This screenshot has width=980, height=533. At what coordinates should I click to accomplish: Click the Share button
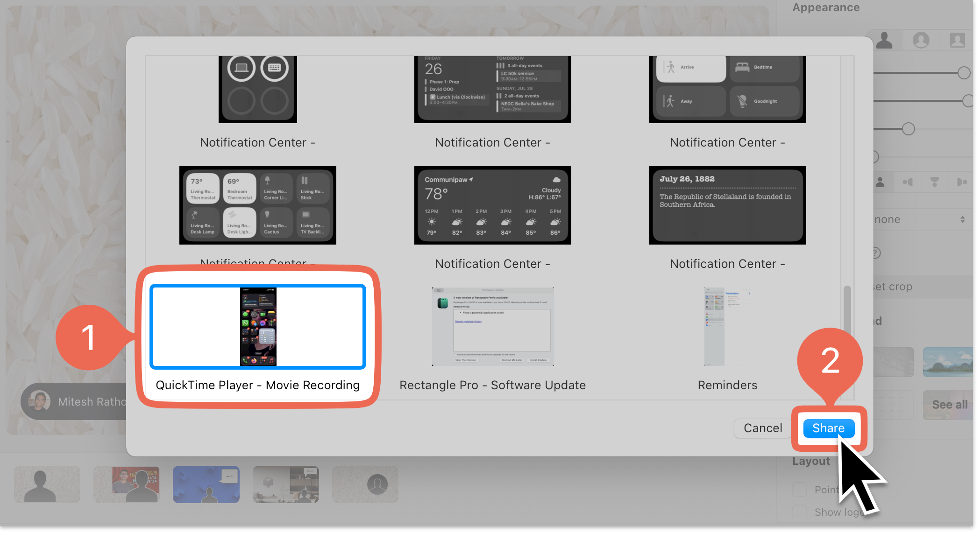828,429
